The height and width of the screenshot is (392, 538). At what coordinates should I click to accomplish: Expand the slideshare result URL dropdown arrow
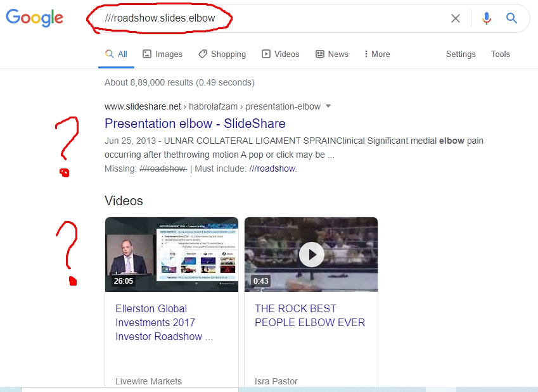coord(328,106)
